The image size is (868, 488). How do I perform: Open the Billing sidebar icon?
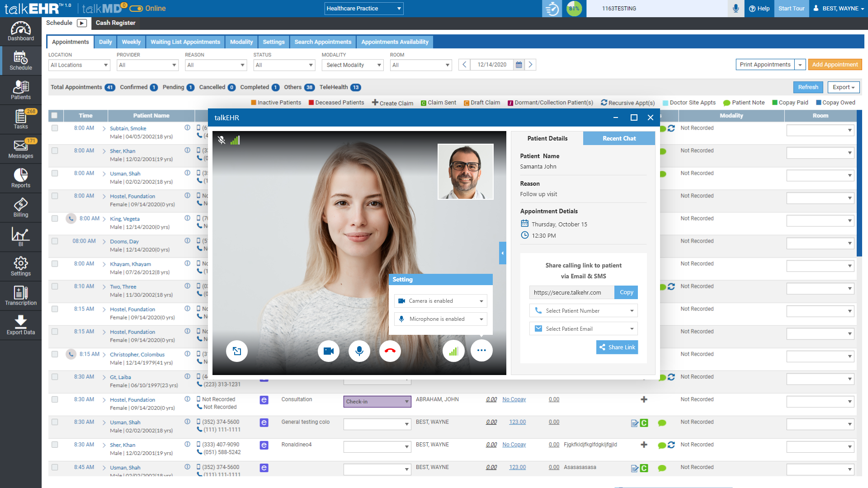point(21,208)
